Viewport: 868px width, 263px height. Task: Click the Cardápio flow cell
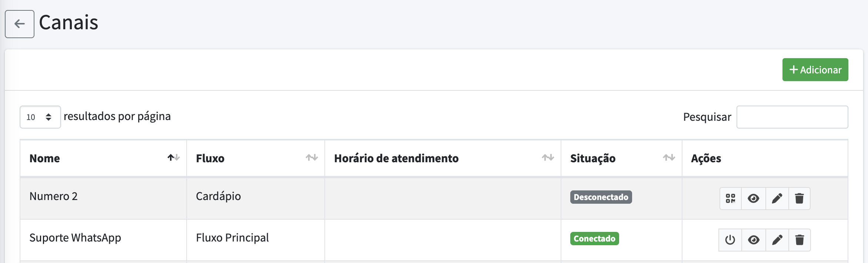[218, 196]
